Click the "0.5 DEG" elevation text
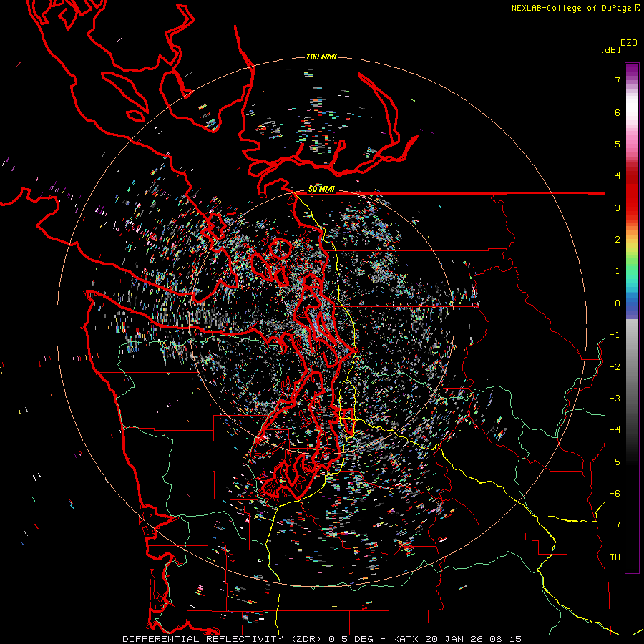This screenshot has width=644, height=644. [351, 639]
